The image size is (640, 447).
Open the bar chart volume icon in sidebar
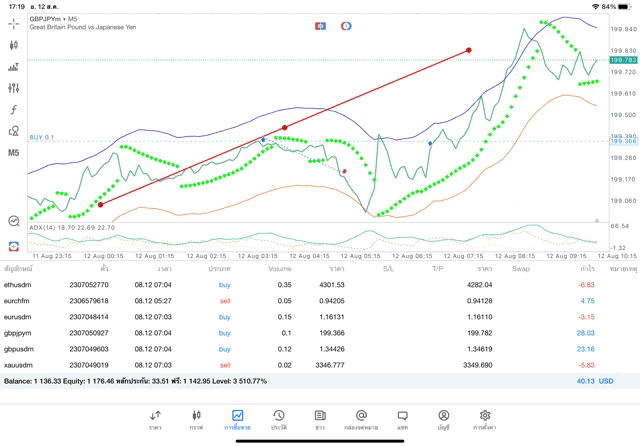[x=14, y=67]
